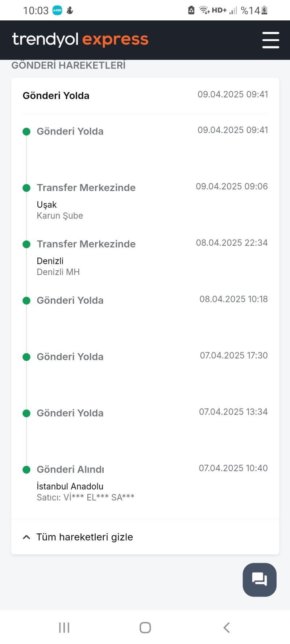Tap the battery indicator in status bar
The width and height of the screenshot is (290, 644).
[265, 11]
